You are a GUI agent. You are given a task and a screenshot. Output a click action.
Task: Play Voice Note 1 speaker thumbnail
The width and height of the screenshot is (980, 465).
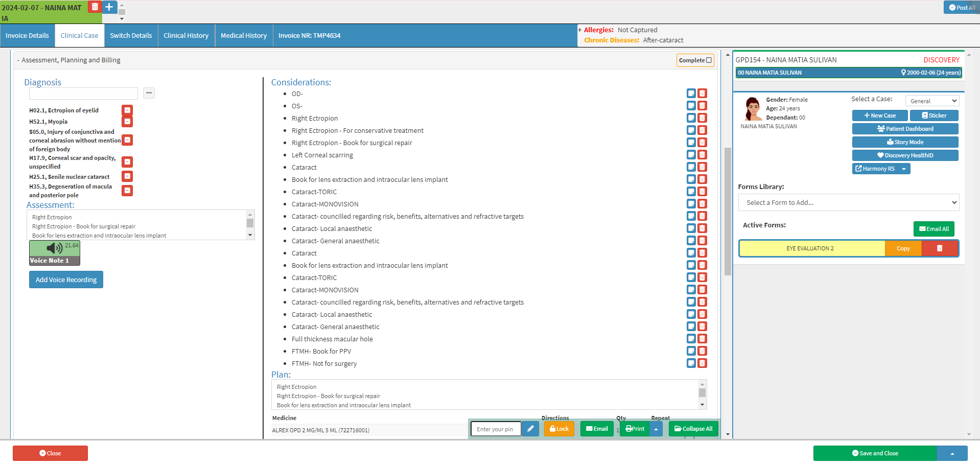pos(55,253)
